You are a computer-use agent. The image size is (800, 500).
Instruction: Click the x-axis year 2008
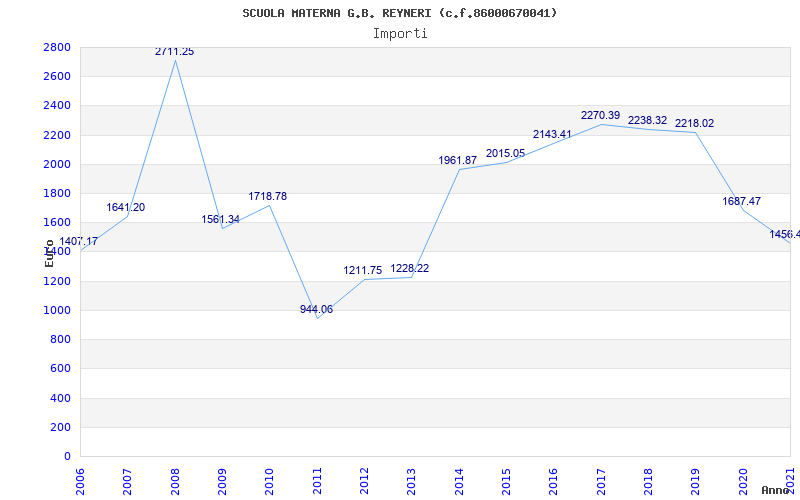pyautogui.click(x=175, y=482)
